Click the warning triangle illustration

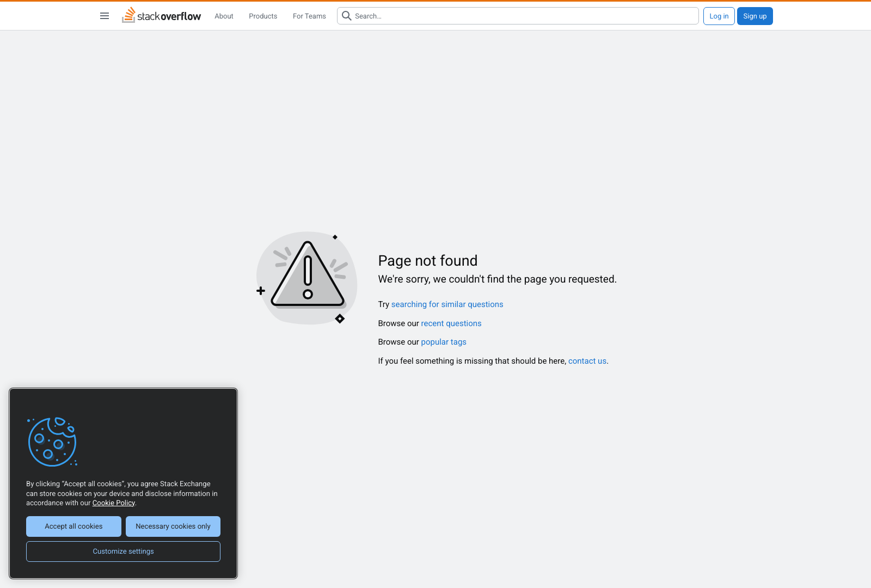pyautogui.click(x=306, y=279)
